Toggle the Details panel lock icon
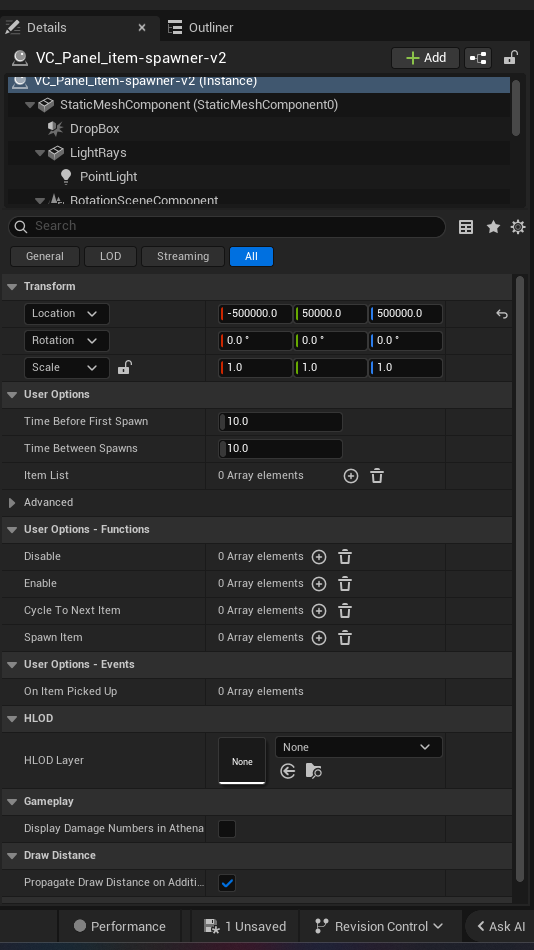This screenshot has height=950, width=534. pos(510,58)
